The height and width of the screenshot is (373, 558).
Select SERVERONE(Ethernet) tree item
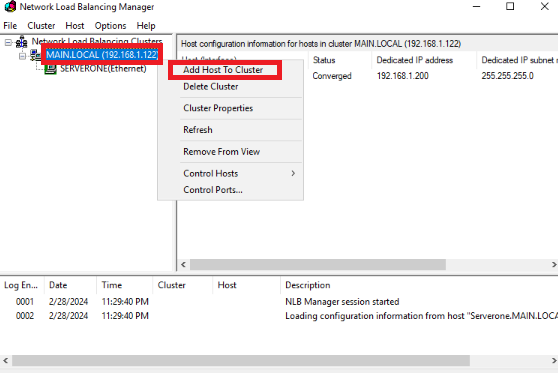(103, 69)
